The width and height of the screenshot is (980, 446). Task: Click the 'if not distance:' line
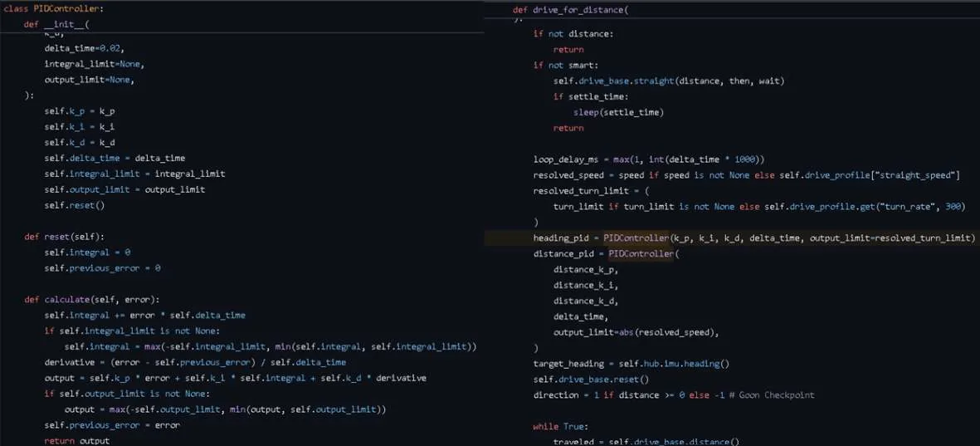click(573, 33)
